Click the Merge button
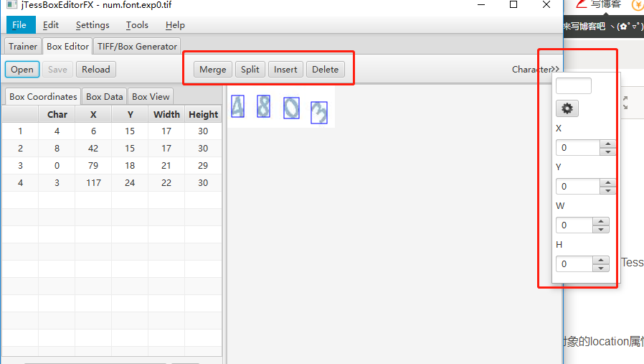This screenshot has height=364, width=644. (x=213, y=69)
